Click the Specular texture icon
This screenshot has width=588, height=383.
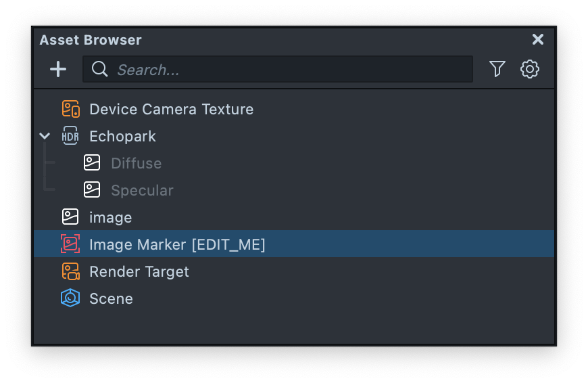point(92,190)
